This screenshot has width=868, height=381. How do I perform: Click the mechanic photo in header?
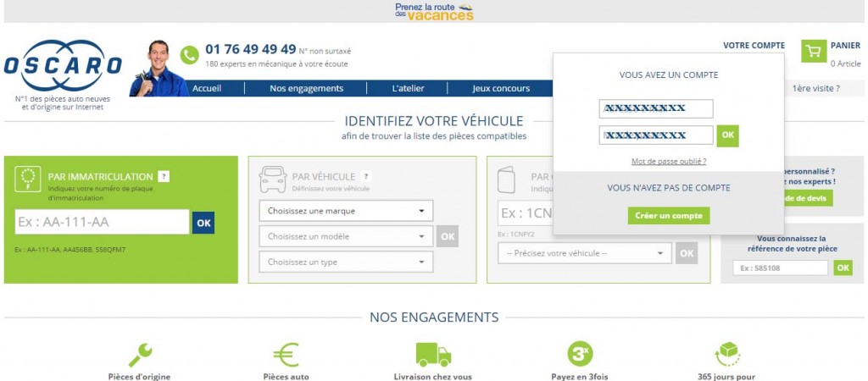click(158, 69)
